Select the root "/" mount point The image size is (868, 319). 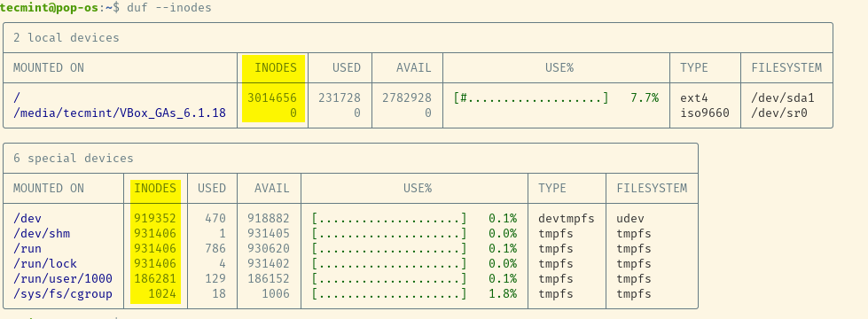pyautogui.click(x=16, y=97)
